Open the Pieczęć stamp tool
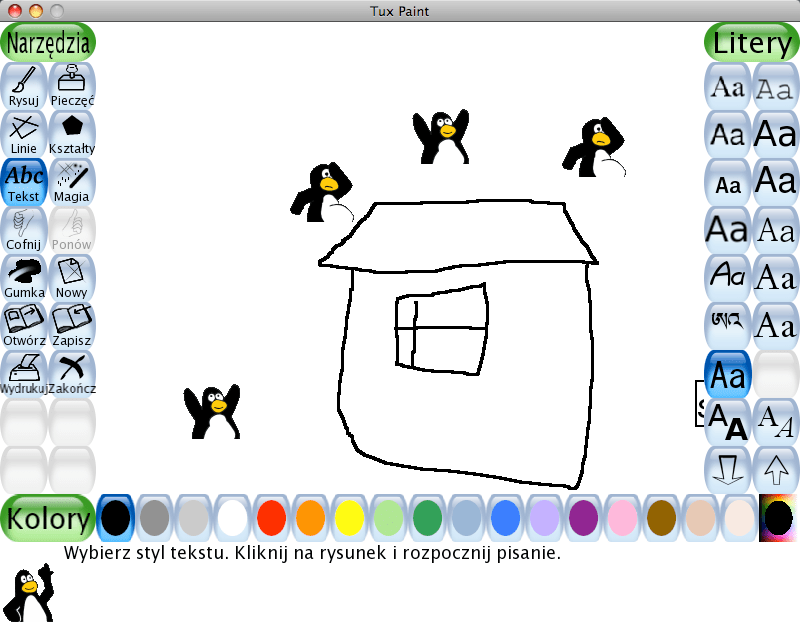The height and width of the screenshot is (622, 800). 71,84
